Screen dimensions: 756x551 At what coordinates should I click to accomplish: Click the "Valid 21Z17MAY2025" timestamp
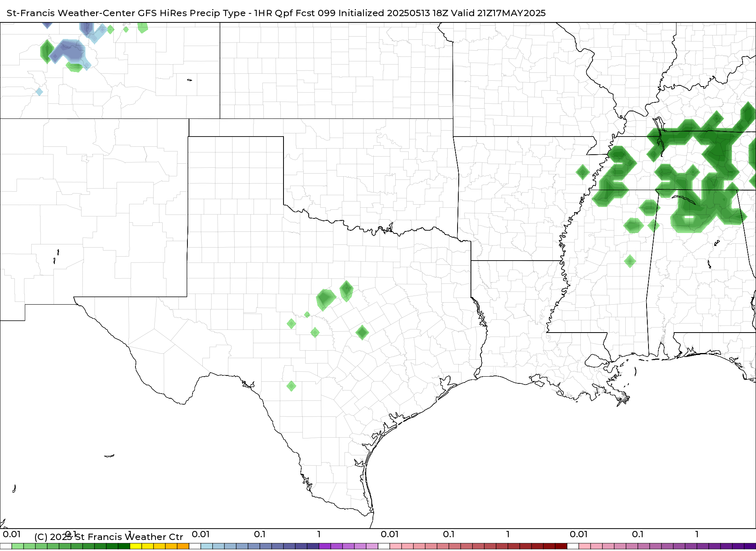(x=498, y=13)
